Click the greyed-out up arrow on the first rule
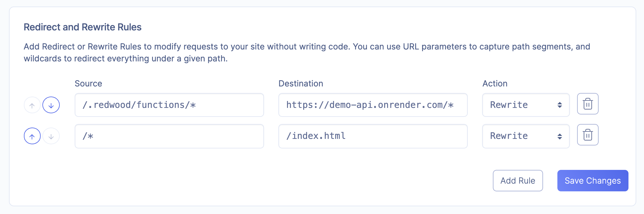 click(32, 105)
